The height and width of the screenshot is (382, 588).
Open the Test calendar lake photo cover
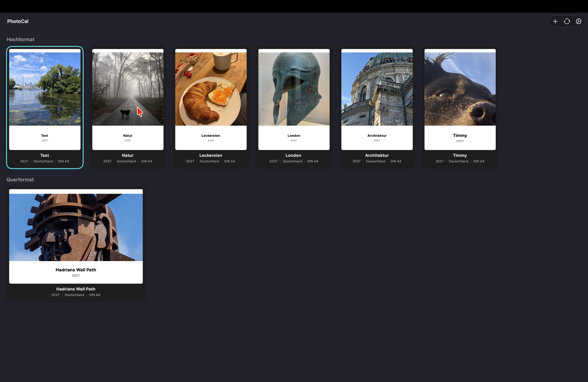tap(45, 89)
